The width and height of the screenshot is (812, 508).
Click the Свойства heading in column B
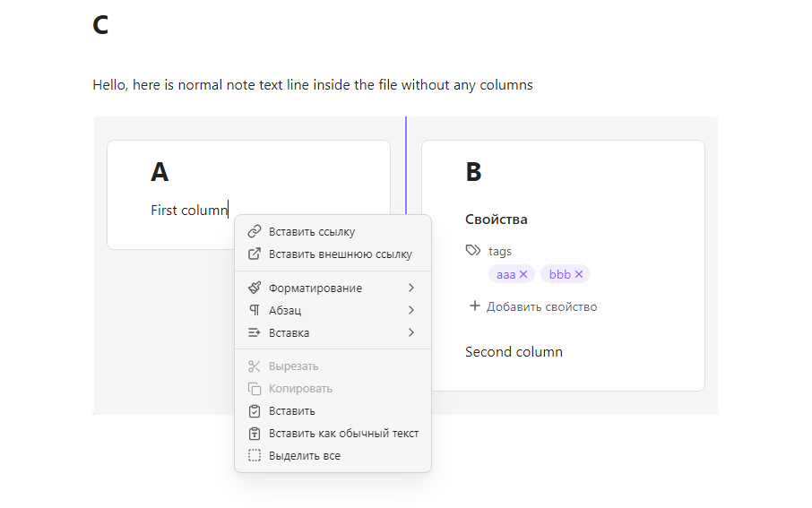tap(496, 220)
